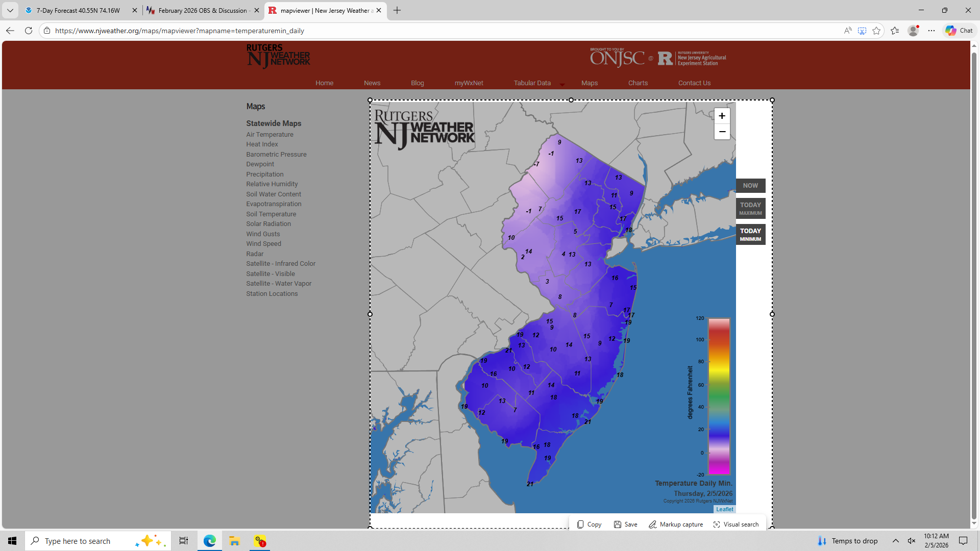Click the temperature color scale legend
The width and height of the screenshot is (980, 551).
[719, 396]
